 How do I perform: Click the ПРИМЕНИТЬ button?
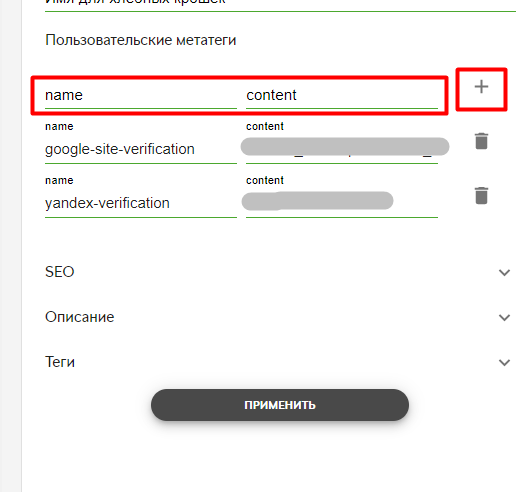(x=280, y=405)
